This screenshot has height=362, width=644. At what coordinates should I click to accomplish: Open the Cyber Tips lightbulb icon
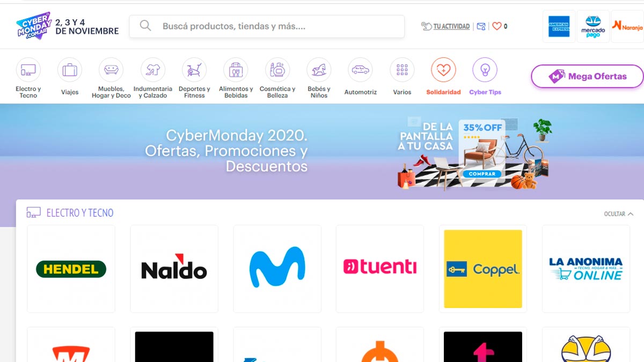[485, 70]
